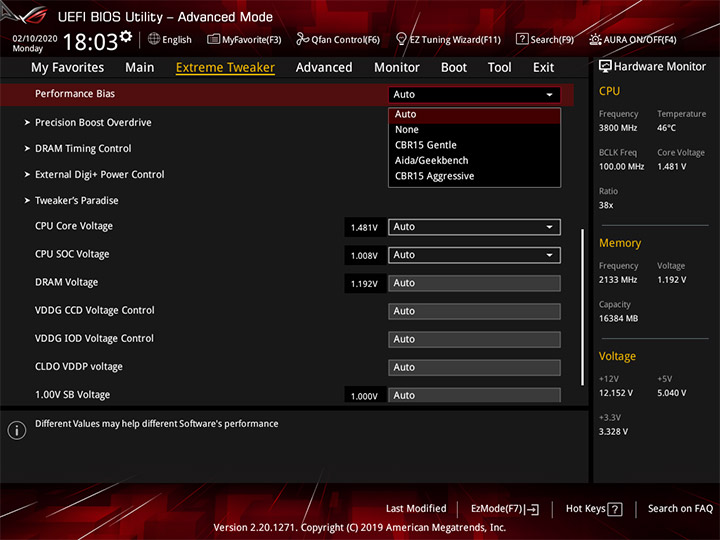Click Ratio 38x reading
The width and height of the screenshot is (720, 540).
coord(606,205)
